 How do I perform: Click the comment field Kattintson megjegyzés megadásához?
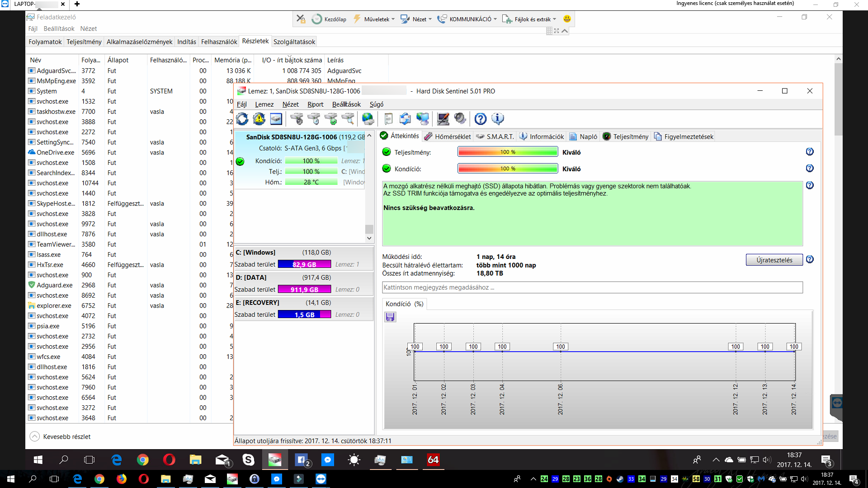click(593, 287)
